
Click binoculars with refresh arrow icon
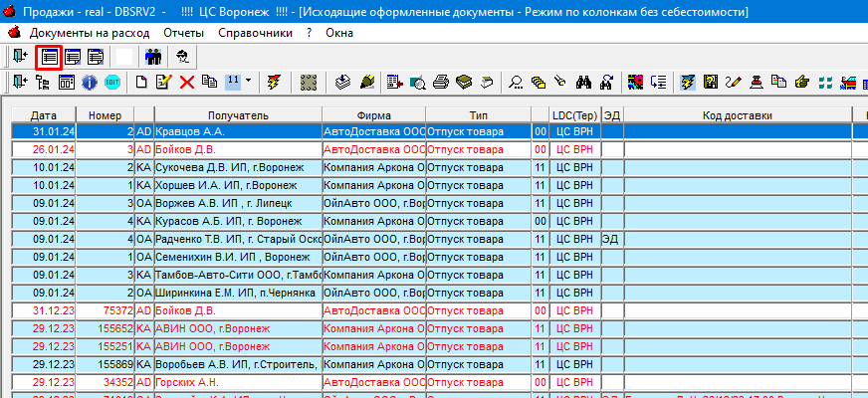(607, 82)
